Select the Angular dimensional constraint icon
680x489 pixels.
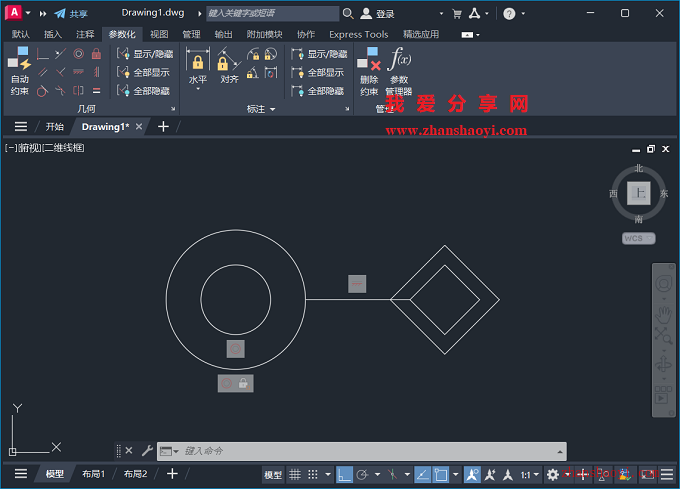(x=253, y=72)
